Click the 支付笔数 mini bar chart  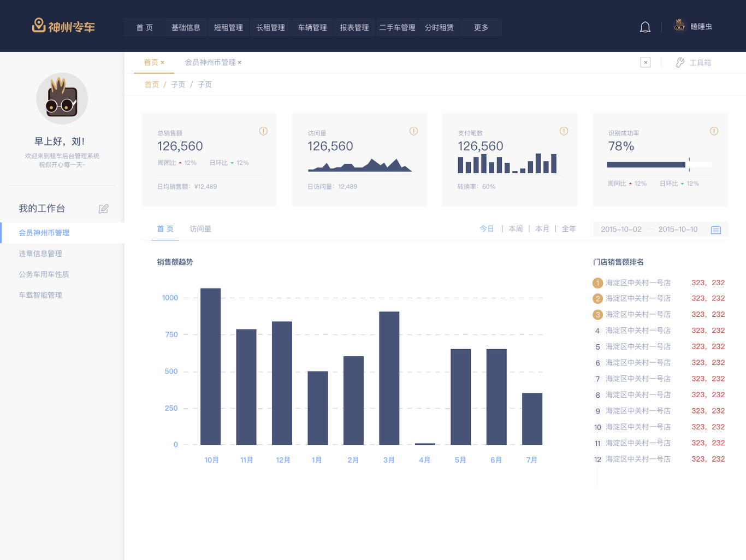pos(507,163)
